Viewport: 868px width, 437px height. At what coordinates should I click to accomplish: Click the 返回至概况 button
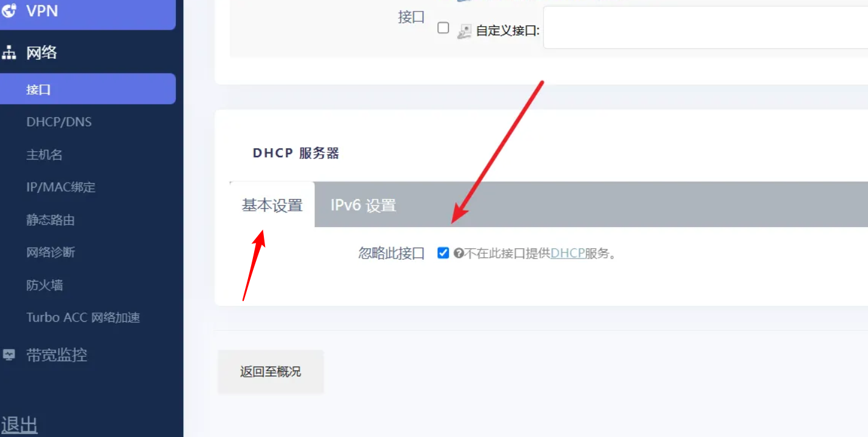coord(271,371)
